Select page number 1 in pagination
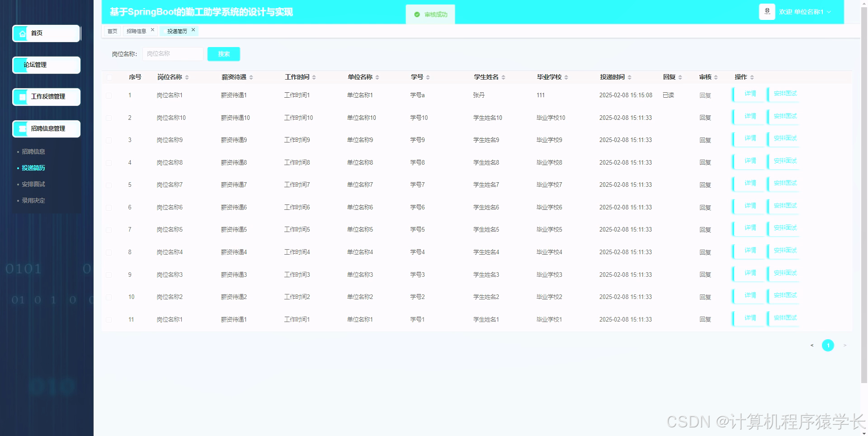Viewport: 868px width, 436px height. 828,346
